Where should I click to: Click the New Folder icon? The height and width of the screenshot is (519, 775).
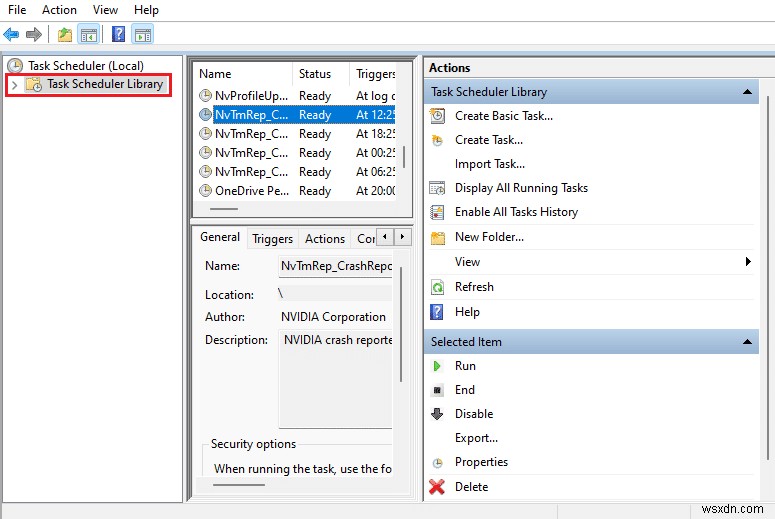437,237
